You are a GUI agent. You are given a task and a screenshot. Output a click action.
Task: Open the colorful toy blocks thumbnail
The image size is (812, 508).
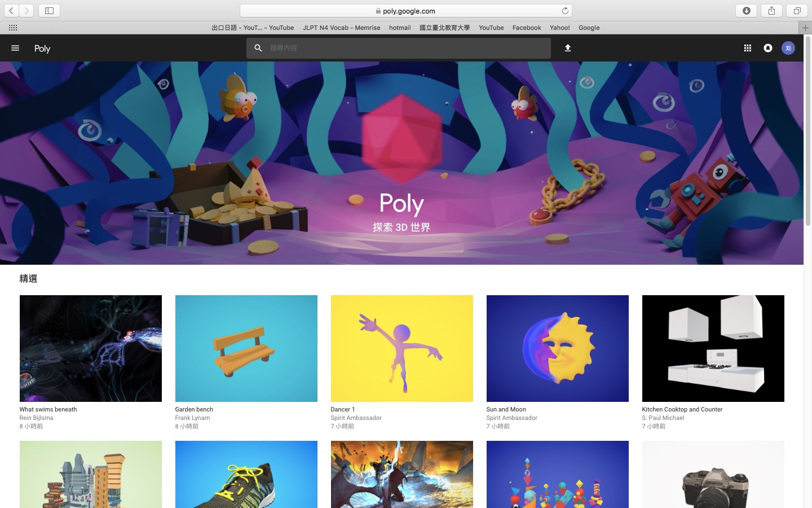pos(558,474)
